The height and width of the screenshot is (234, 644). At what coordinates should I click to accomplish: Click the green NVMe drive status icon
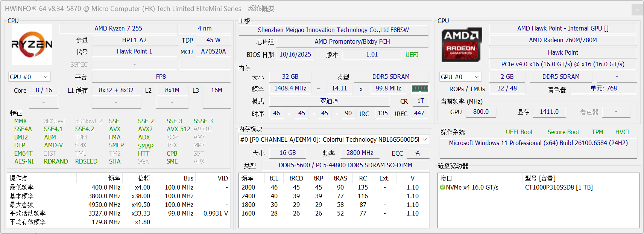(442, 188)
